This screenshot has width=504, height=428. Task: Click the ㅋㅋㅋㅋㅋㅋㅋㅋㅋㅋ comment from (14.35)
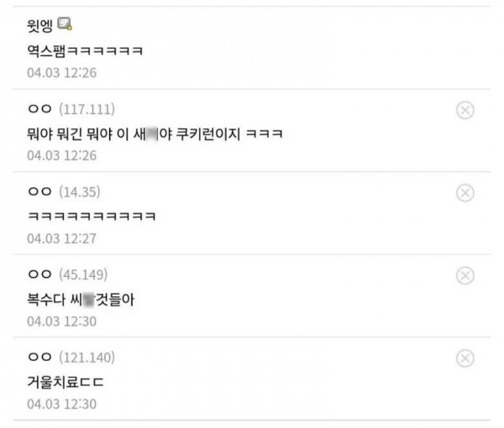tap(92, 216)
